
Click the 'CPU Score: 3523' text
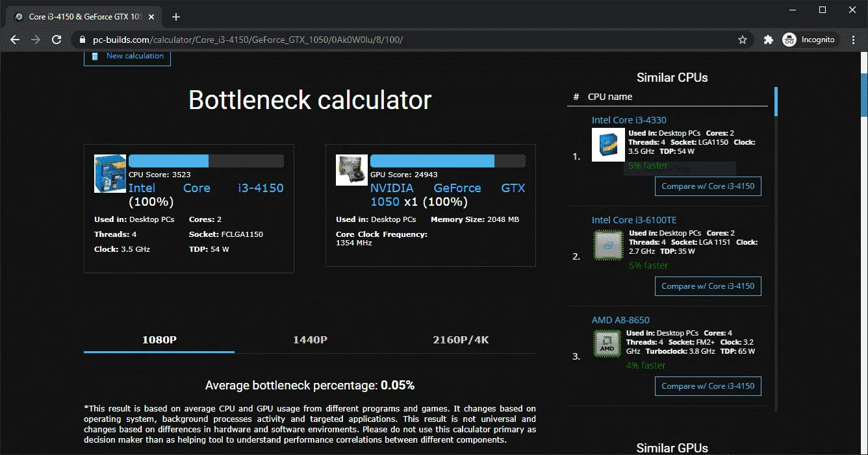[x=160, y=175]
